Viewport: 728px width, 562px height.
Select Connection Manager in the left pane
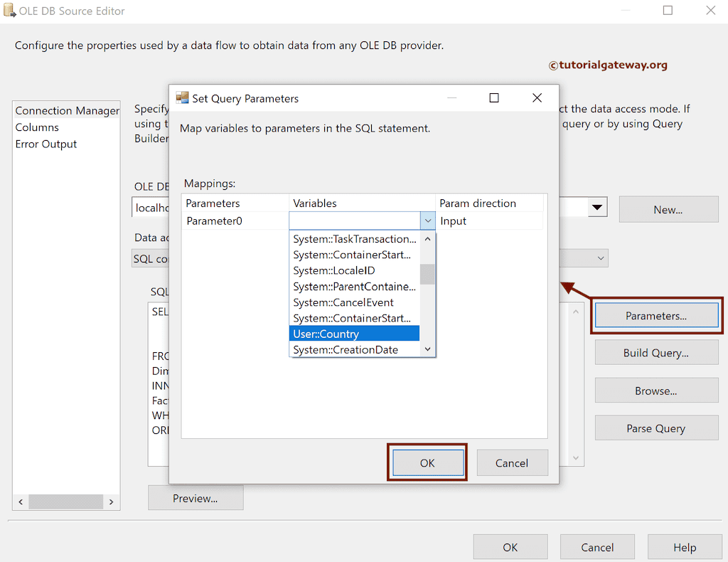(x=66, y=110)
